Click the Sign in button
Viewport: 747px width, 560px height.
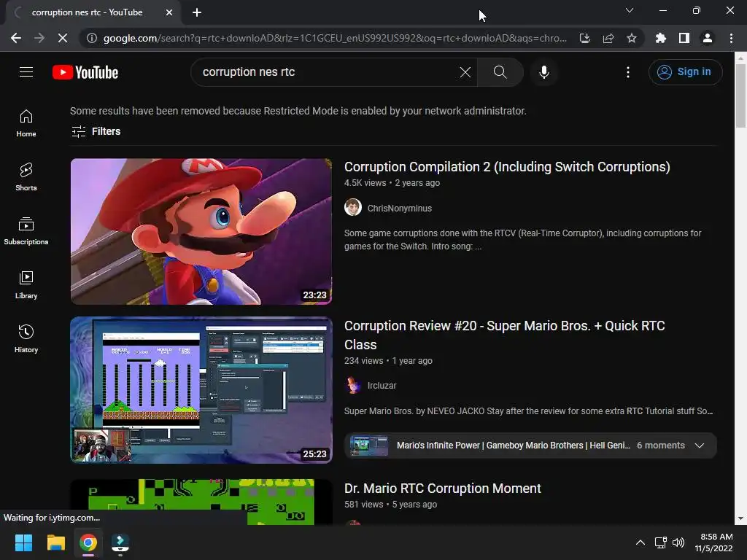point(685,72)
